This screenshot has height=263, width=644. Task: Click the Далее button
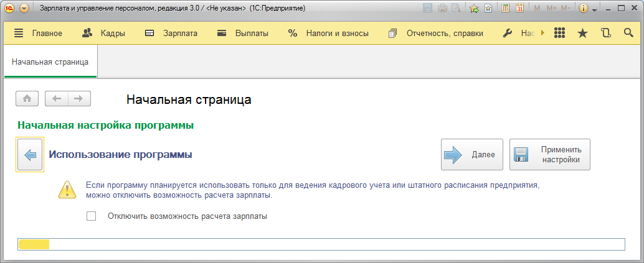[x=472, y=154]
